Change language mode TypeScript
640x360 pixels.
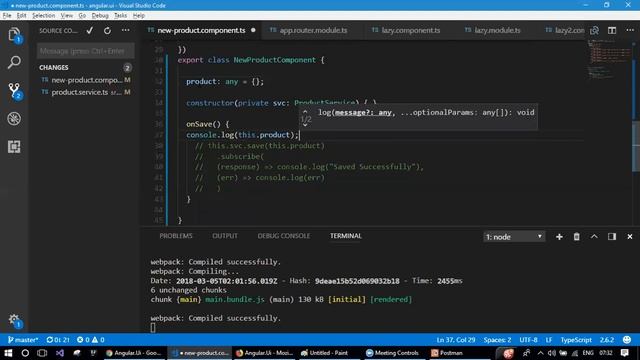point(576,340)
